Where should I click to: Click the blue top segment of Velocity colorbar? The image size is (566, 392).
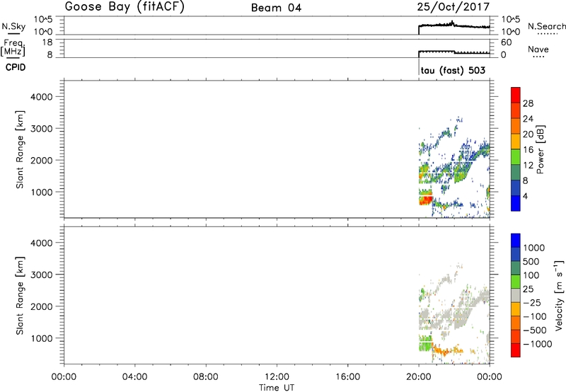click(516, 241)
